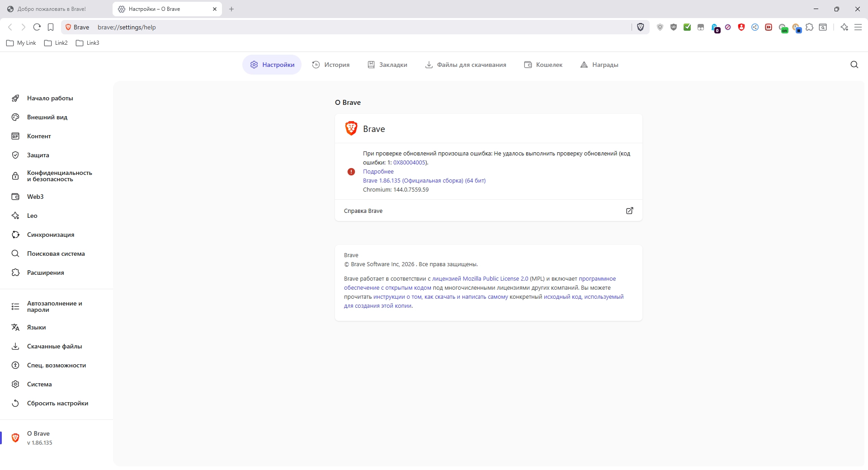Open the 'История' tab

coord(331,65)
